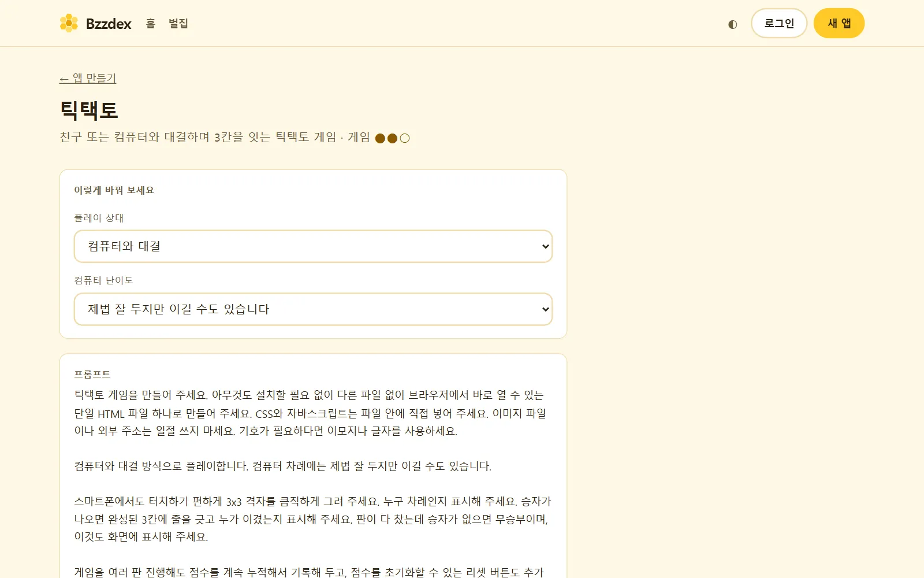Click the 이렇게 바꿔 보세요 section title

pyautogui.click(x=114, y=190)
